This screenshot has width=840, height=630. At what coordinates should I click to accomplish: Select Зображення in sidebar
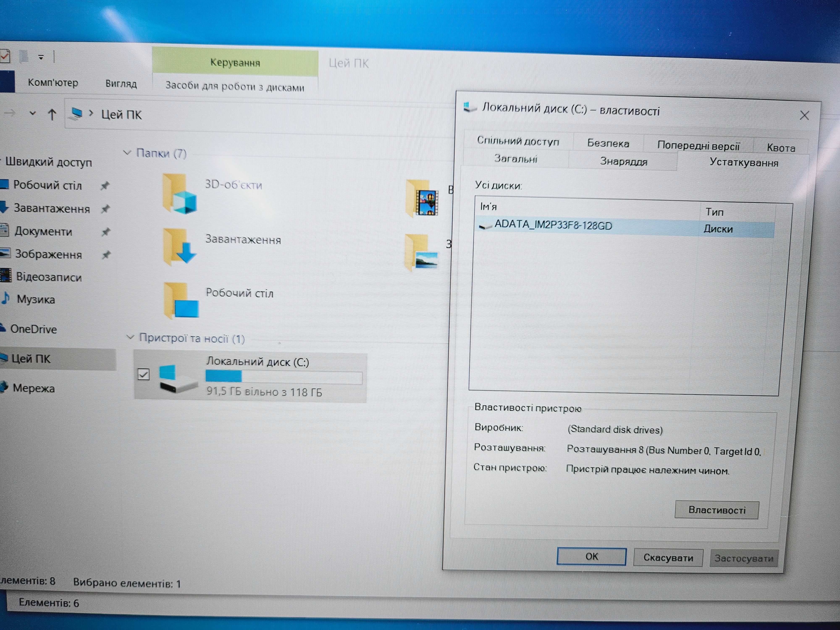49,254
